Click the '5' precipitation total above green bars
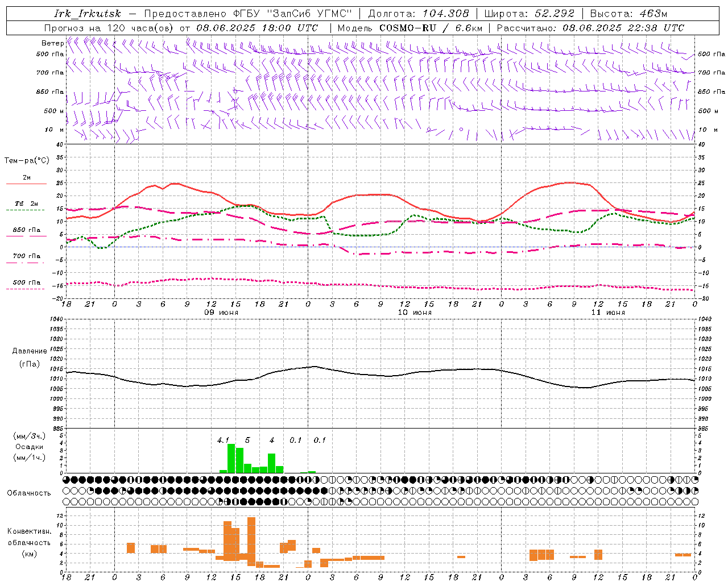 pos(247,440)
